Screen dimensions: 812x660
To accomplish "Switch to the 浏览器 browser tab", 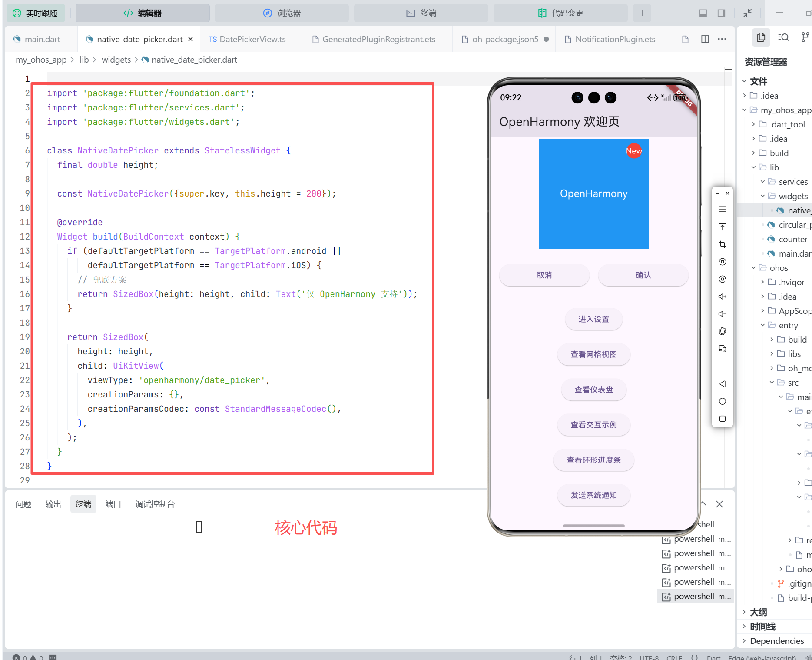I will 282,13.
